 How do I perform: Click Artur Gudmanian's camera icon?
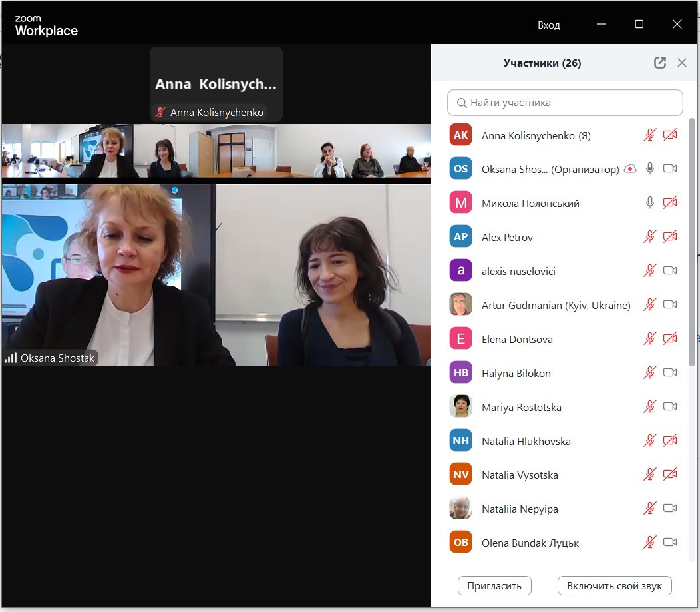tap(669, 304)
